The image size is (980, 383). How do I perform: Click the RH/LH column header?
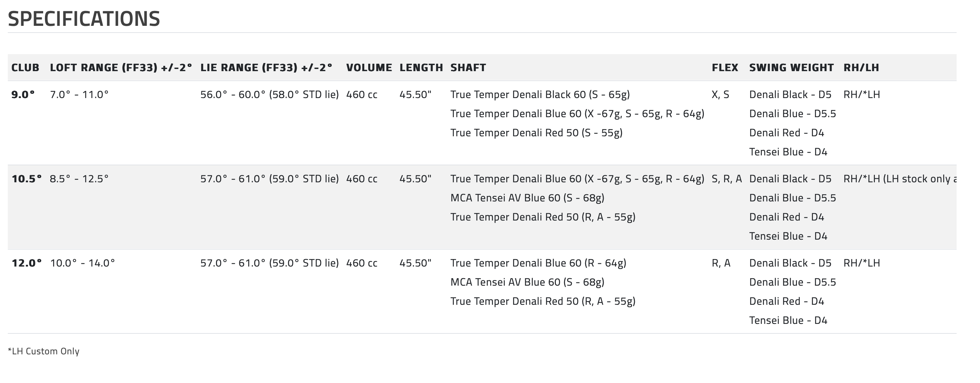tap(861, 68)
